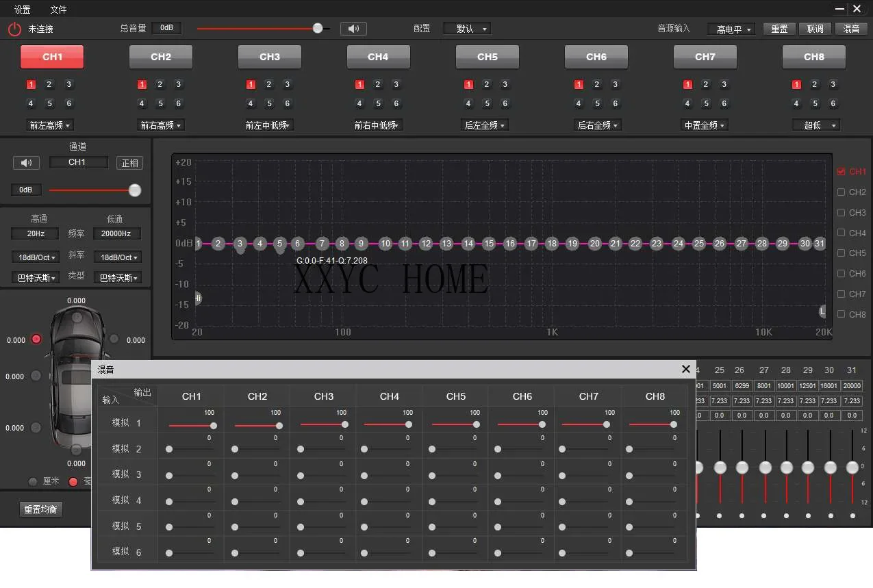Viewport: 873px width, 588px height.
Task: Select EQ node 6 on the curve
Action: click(x=297, y=243)
